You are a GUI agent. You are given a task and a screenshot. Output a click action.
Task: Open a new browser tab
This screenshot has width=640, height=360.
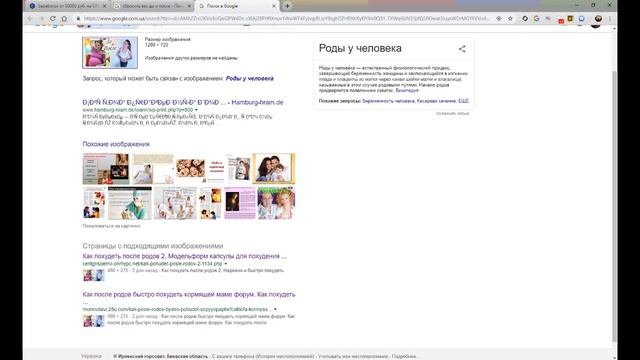pyautogui.click(x=287, y=6)
